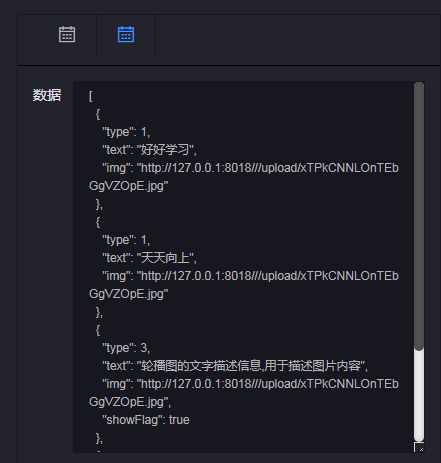Click the second img URL line

point(250,276)
